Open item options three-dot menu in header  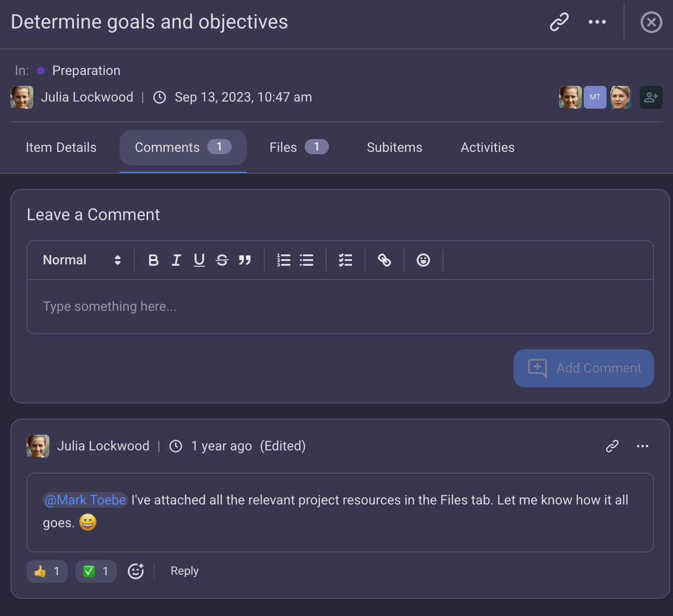tap(597, 22)
